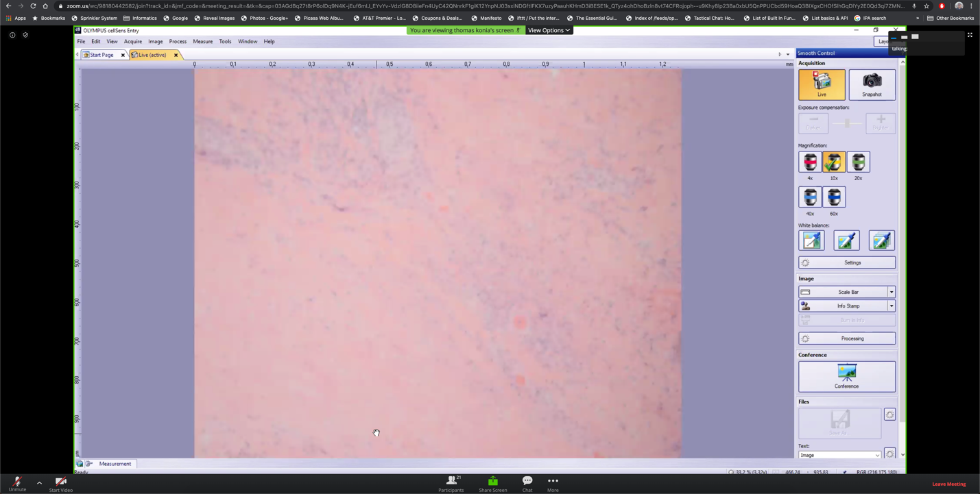Open the Help menu

click(x=269, y=42)
